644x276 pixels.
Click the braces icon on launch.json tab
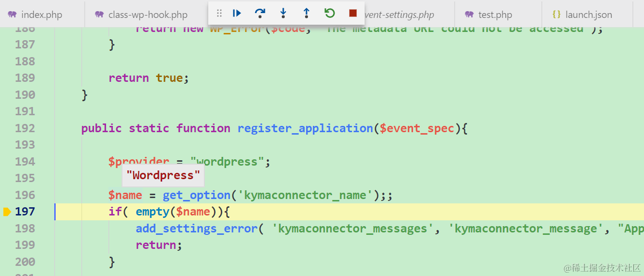(x=556, y=15)
